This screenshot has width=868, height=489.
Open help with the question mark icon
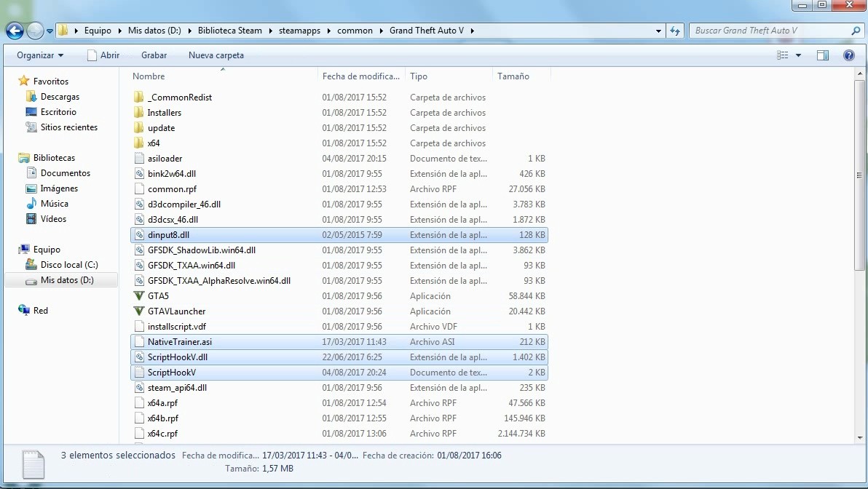point(848,55)
